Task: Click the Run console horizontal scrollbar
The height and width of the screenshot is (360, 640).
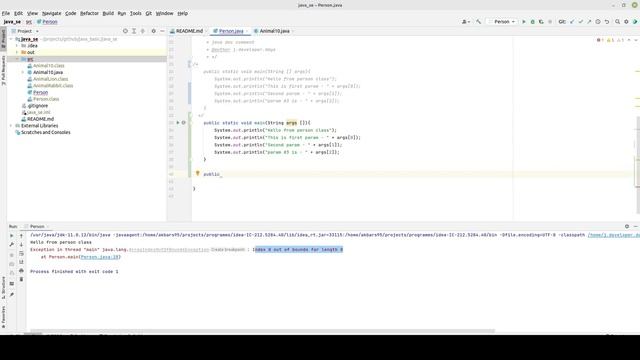Action: (261, 331)
